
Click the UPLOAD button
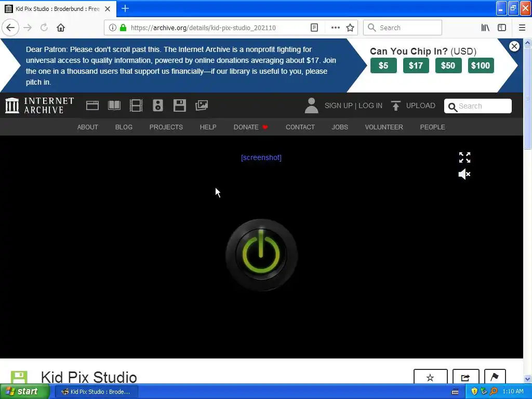coord(413,105)
